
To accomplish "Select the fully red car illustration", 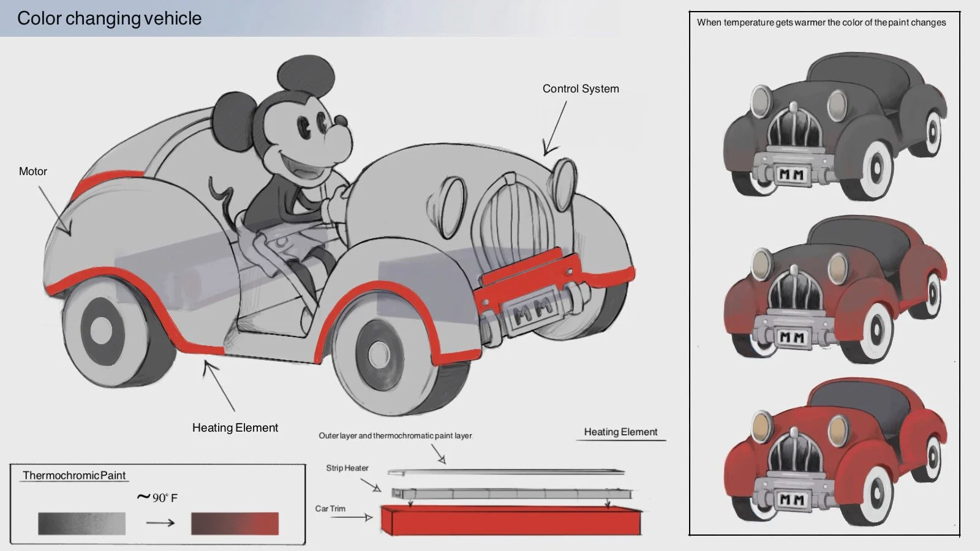I will point(835,452).
